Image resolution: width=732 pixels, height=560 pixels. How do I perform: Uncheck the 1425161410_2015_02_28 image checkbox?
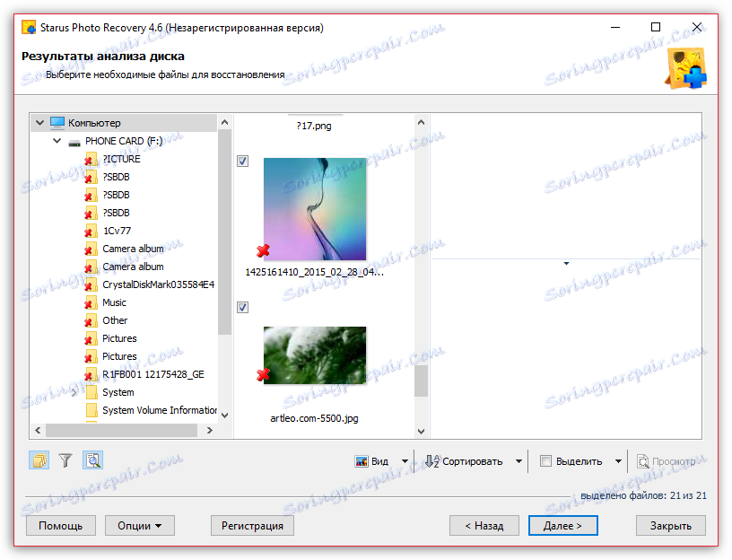(x=243, y=162)
